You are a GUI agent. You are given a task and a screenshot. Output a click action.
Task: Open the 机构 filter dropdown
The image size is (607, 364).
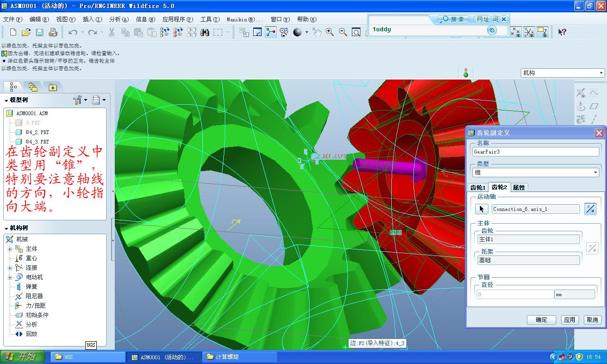pos(562,73)
